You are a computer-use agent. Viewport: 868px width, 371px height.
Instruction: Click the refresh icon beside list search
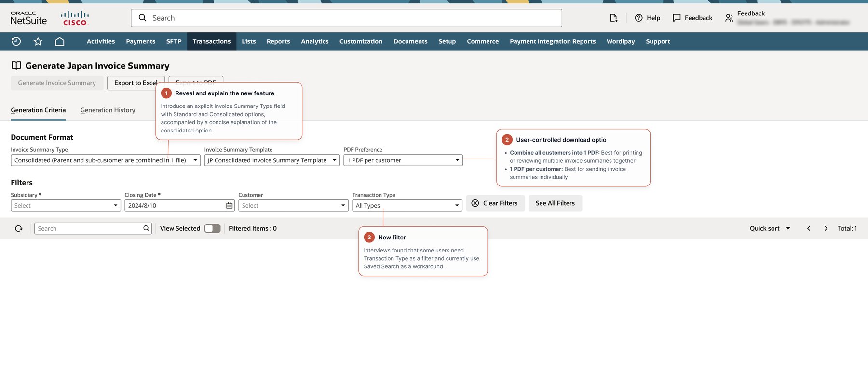point(19,228)
